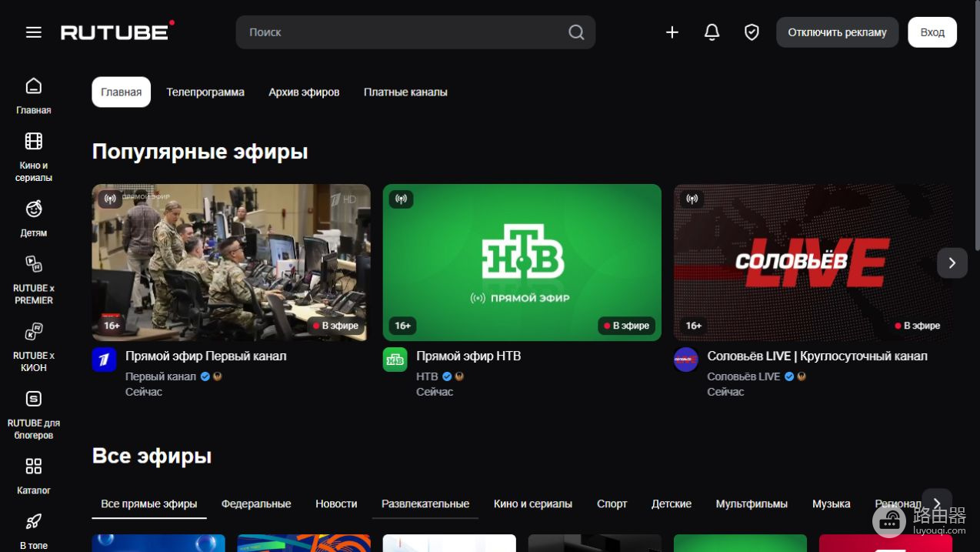Click the Первый канал channel avatar
This screenshot has width=980, height=552.
point(104,360)
